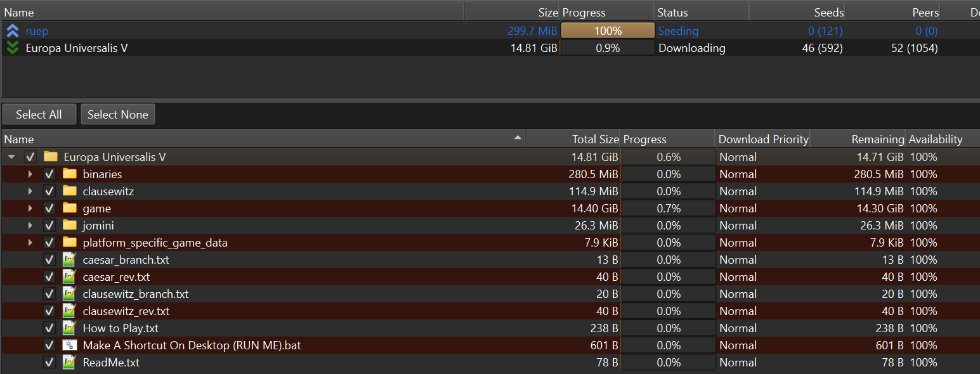Screen dimensions: 980x374
Task: Expand the binaries folder
Action: tap(30, 174)
